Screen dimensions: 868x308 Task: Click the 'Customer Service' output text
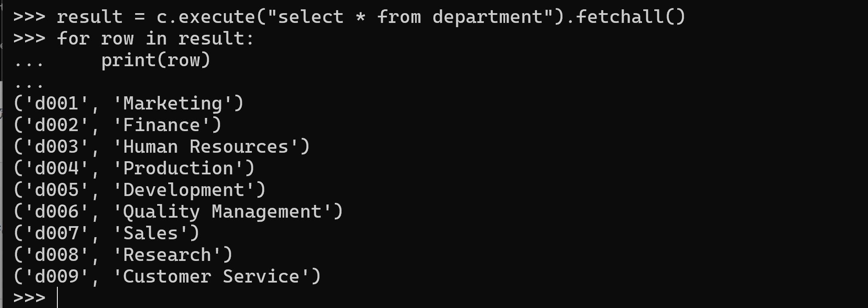[x=211, y=277]
